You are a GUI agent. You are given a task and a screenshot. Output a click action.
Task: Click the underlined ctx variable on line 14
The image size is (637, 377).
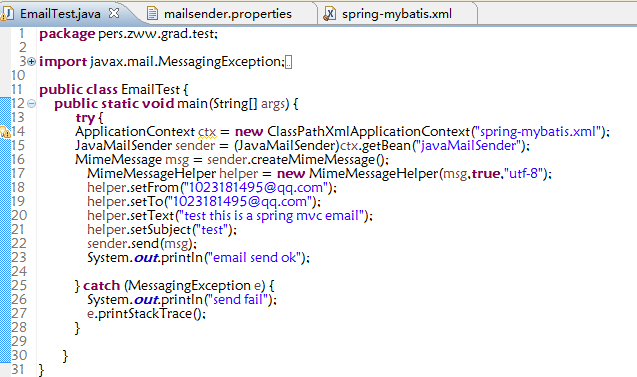(207, 132)
